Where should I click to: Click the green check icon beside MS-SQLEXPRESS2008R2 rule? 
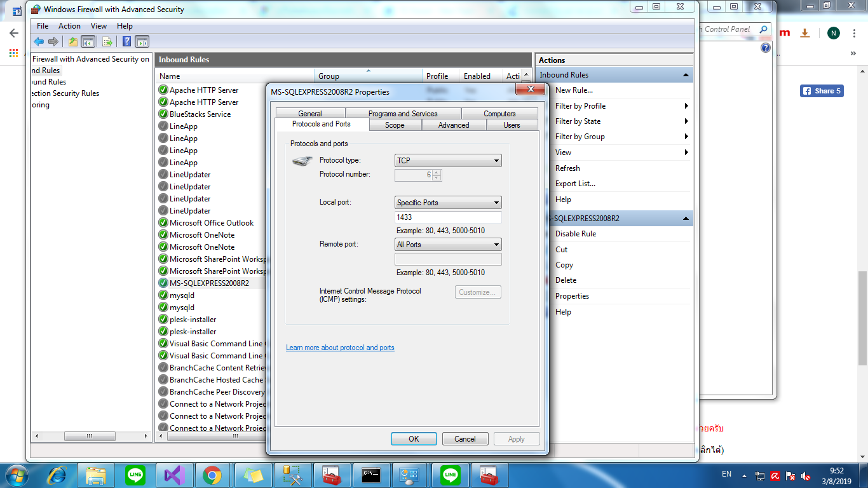pyautogui.click(x=163, y=283)
